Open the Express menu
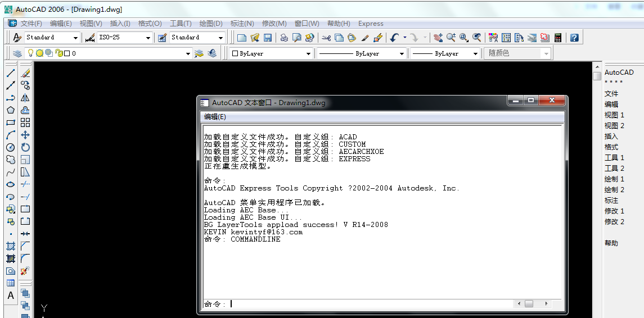This screenshot has width=644, height=318. coord(371,24)
